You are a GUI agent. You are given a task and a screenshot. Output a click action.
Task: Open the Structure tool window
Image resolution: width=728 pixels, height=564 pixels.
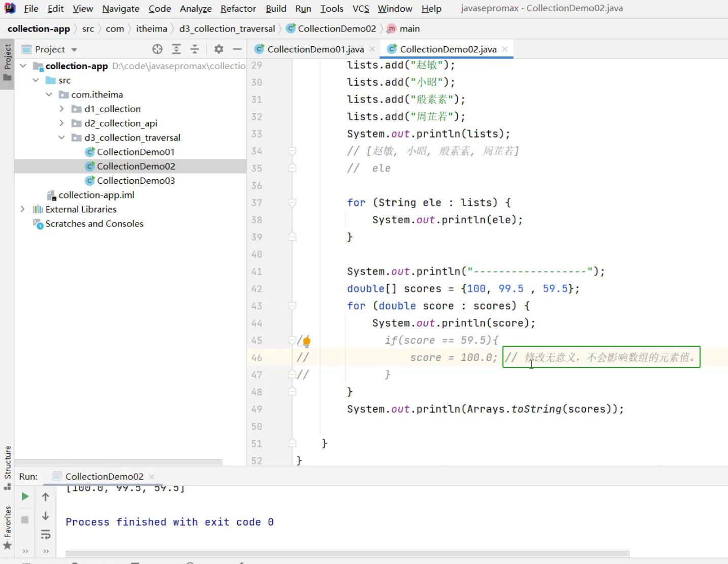[7, 467]
